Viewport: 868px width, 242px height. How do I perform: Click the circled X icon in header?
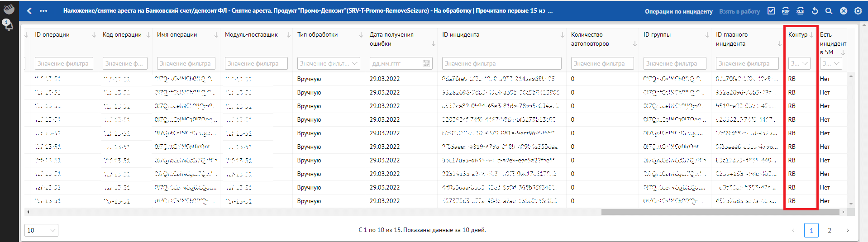coord(844,11)
